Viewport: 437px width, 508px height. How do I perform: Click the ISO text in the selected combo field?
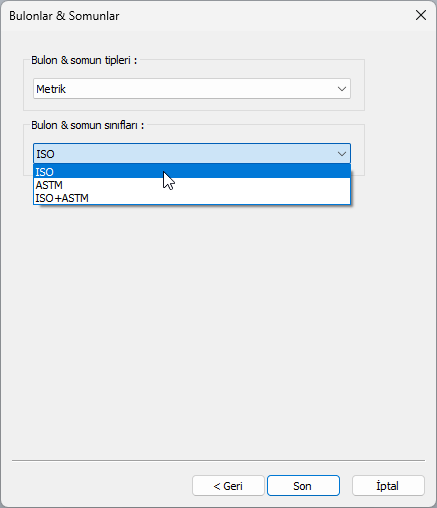pos(45,154)
